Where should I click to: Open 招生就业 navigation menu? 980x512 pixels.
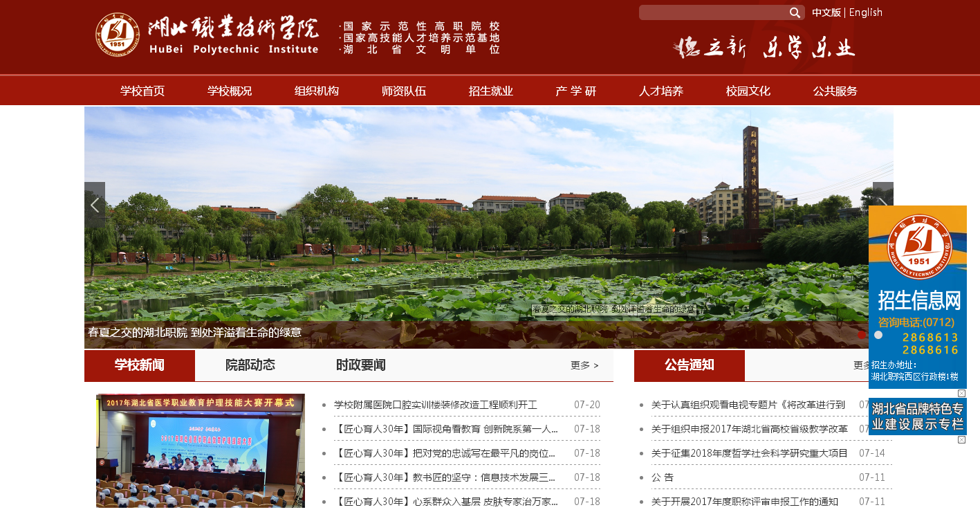pyautogui.click(x=491, y=91)
